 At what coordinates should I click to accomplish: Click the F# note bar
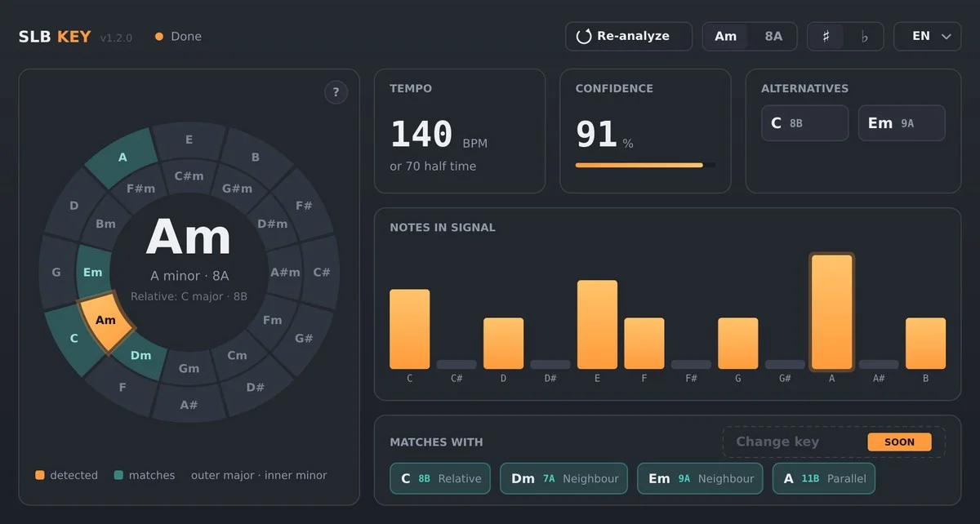[691, 365]
